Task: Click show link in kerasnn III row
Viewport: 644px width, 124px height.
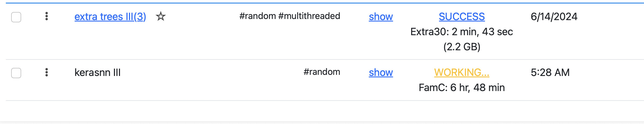Action: click(381, 73)
